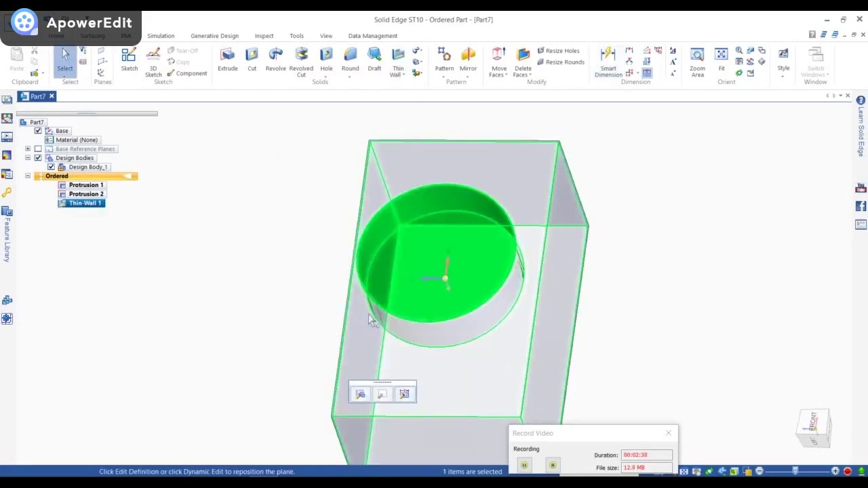
Task: Start a 3D Sketch
Action: pyautogui.click(x=153, y=62)
